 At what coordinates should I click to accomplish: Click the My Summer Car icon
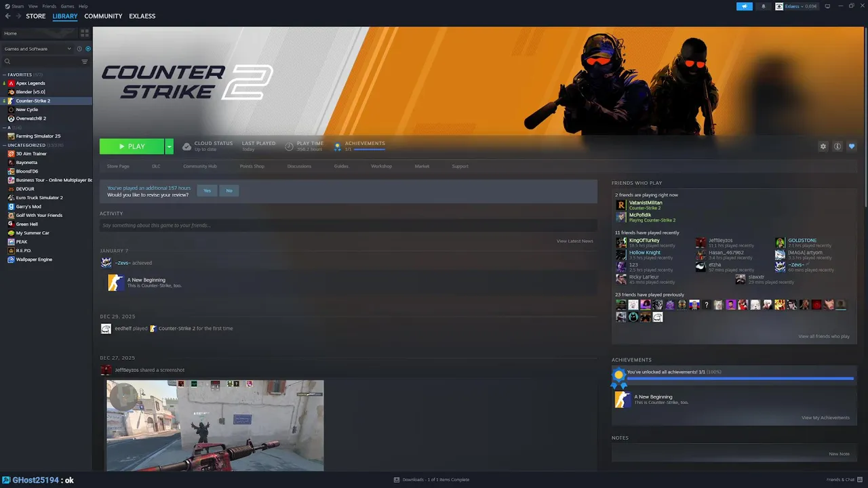point(11,233)
